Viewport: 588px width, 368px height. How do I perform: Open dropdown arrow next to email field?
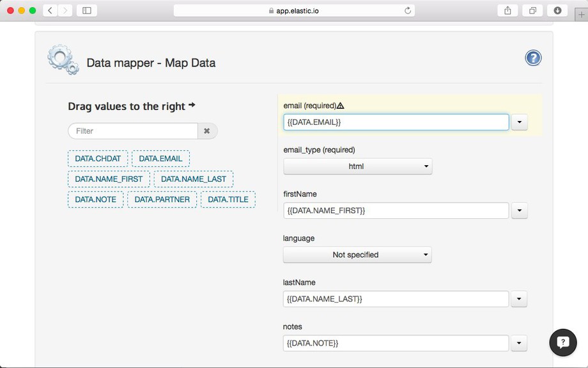[x=520, y=122]
